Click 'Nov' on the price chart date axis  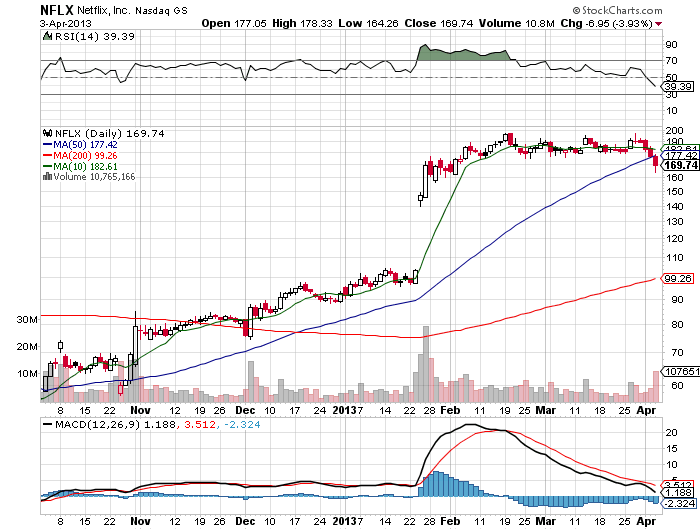[x=140, y=410]
